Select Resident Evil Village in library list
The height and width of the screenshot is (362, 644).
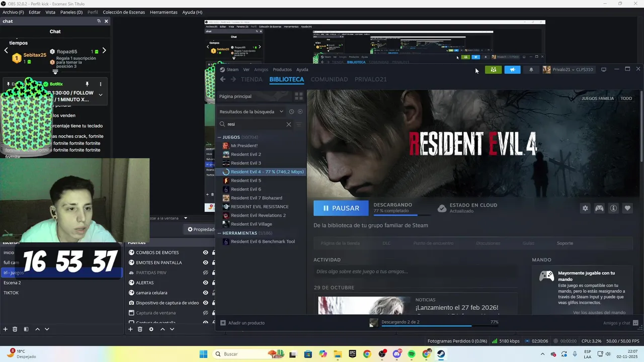pos(251,224)
